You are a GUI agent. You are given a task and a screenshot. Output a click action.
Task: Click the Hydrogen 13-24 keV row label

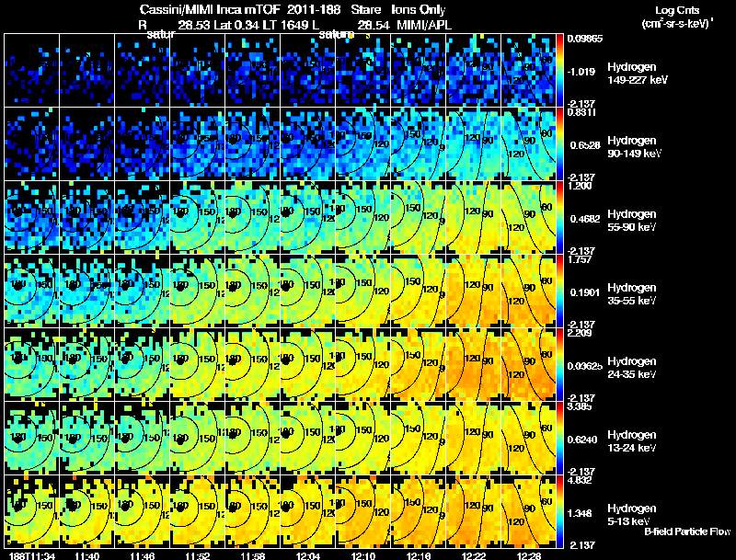pos(632,441)
